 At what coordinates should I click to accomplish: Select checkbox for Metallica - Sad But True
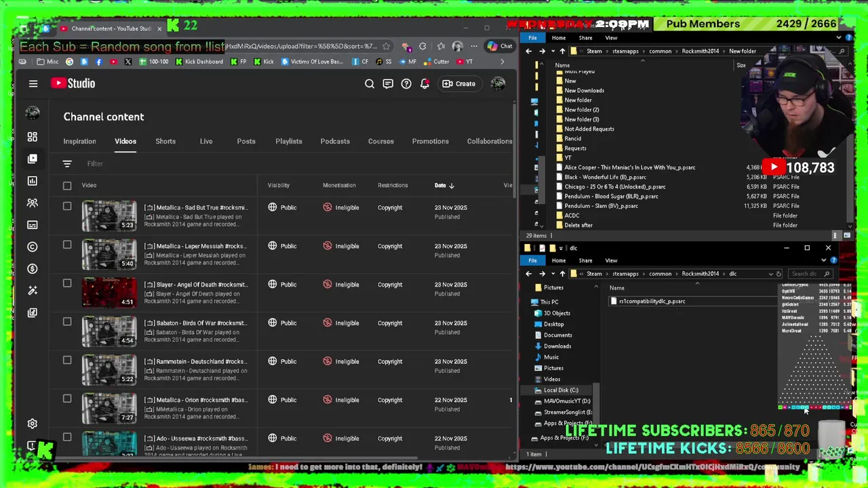[67, 206]
